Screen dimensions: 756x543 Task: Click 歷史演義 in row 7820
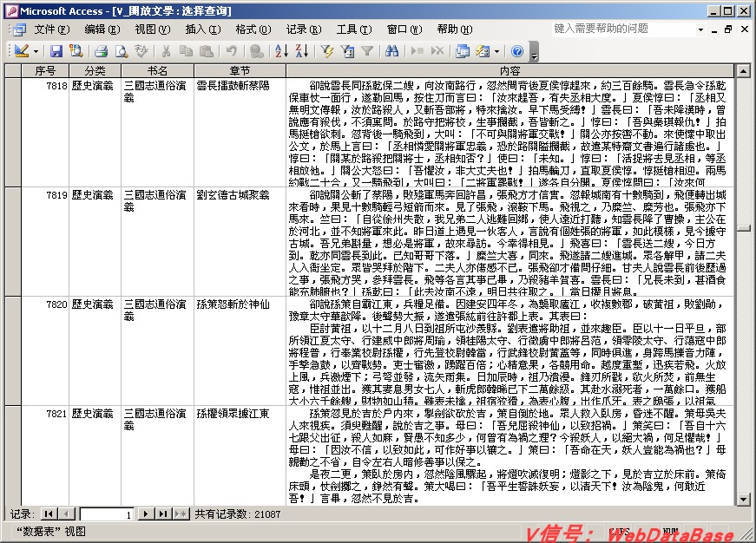[x=95, y=351]
